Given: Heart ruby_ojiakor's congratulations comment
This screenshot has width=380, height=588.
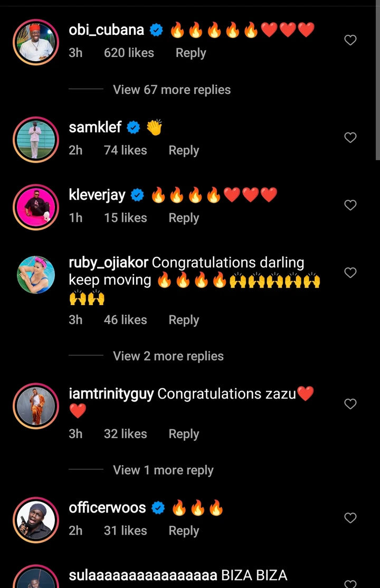Looking at the screenshot, I should (350, 273).
